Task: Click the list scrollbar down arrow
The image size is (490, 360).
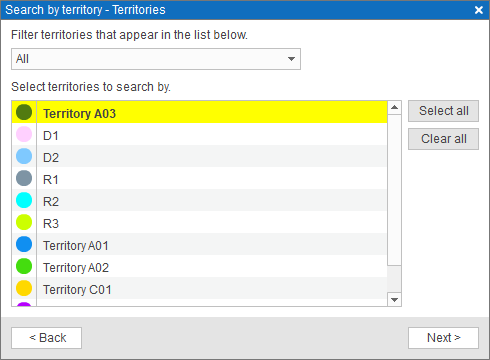Action: tap(394, 299)
